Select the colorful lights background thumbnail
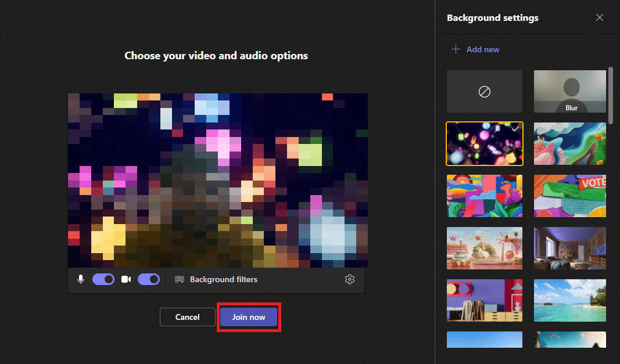 click(x=485, y=143)
